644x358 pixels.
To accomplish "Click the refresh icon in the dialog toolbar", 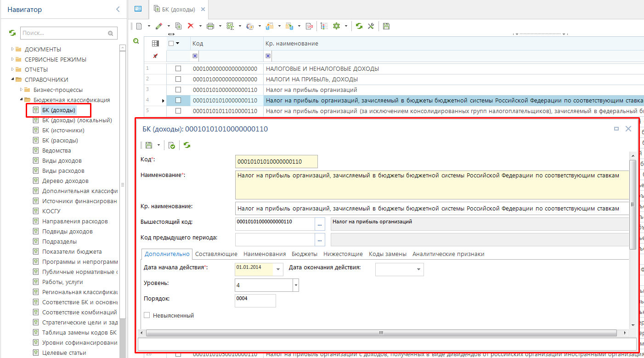I will point(187,145).
